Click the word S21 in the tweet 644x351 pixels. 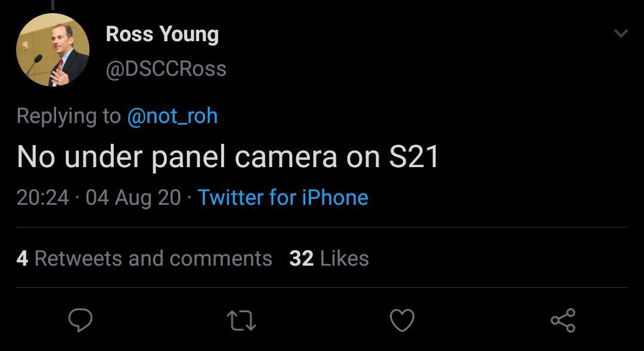[414, 156]
